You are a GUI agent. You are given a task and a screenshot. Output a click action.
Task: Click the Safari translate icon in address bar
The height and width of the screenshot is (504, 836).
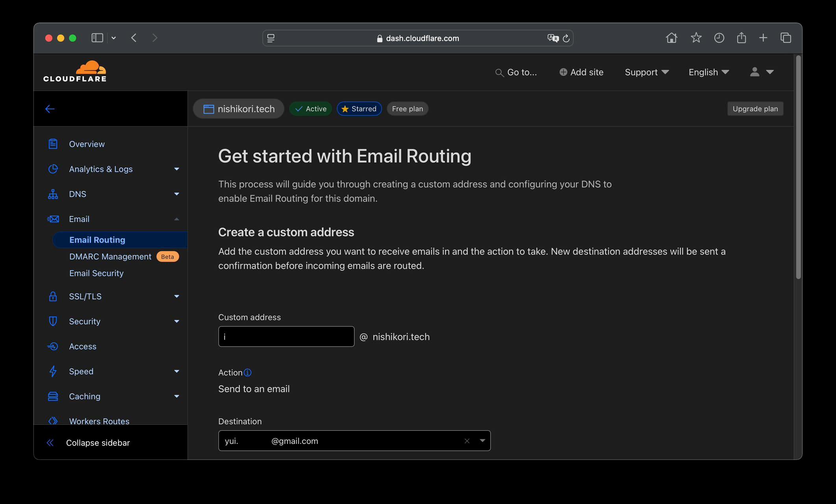553,38
